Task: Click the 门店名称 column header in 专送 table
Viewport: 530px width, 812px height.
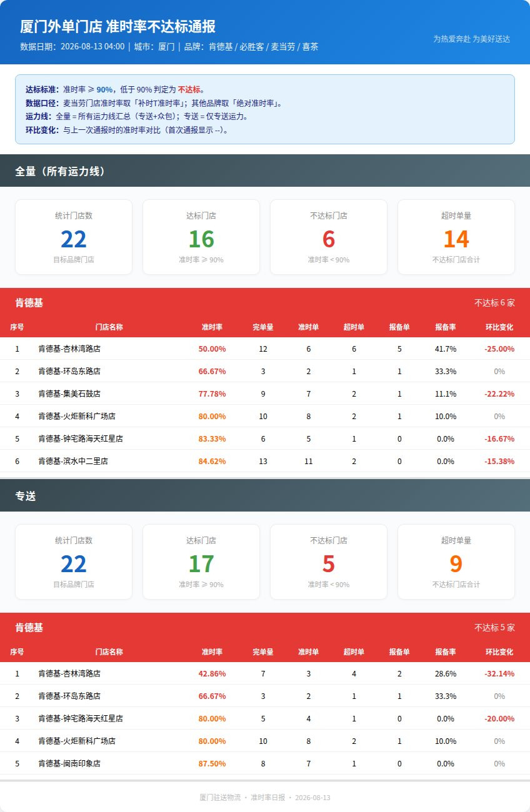Action: (x=109, y=651)
